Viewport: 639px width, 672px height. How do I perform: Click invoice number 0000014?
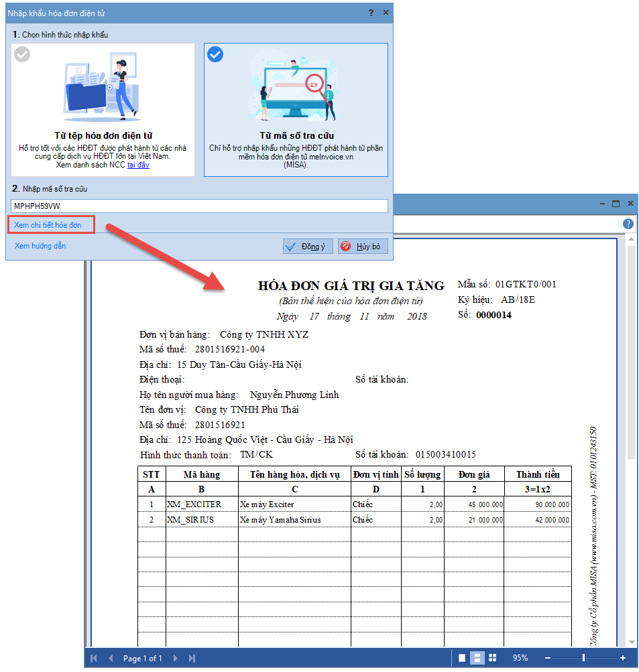tap(493, 316)
